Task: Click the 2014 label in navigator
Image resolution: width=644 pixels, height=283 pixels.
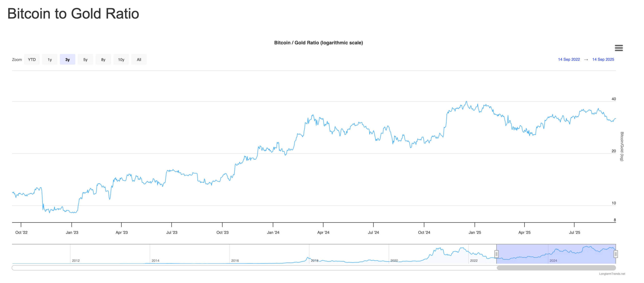Action: 155,261
